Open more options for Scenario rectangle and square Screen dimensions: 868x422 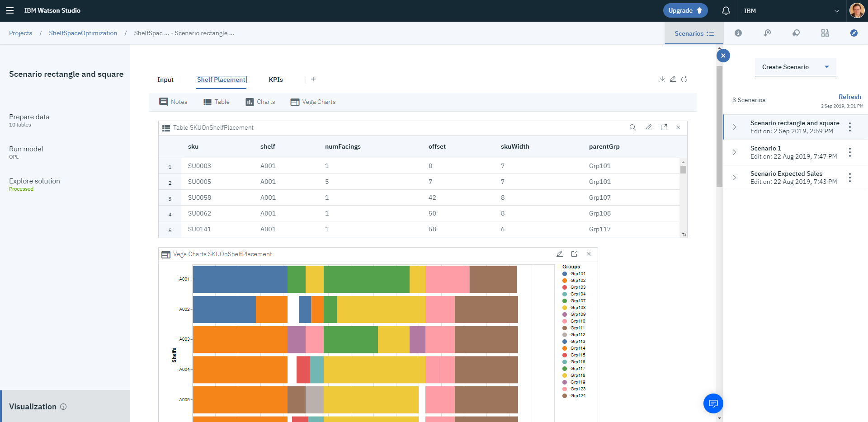850,127
